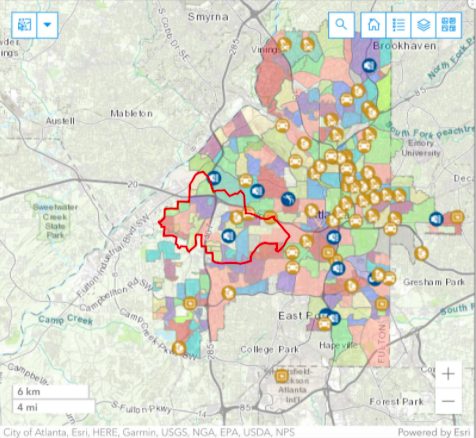
Task: Click the 4 mi scale bar
Action: [53, 407]
